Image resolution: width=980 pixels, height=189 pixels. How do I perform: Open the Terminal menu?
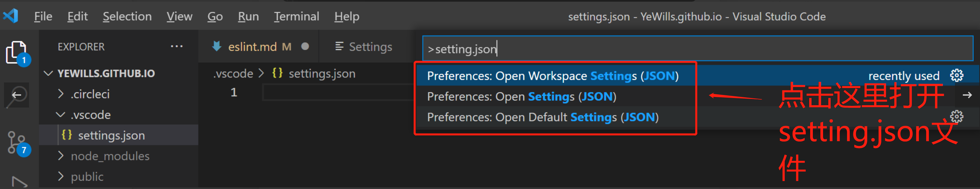(x=296, y=16)
